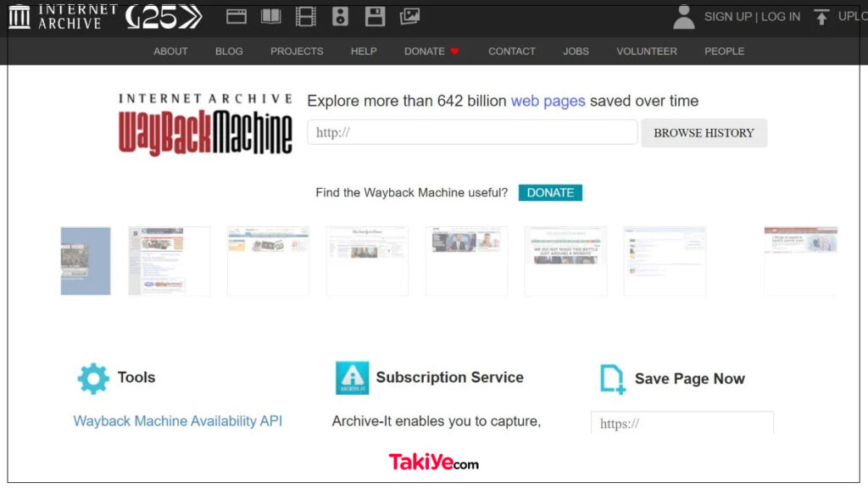Go to the Blog page
The width and height of the screenshot is (868, 488).
coord(229,52)
